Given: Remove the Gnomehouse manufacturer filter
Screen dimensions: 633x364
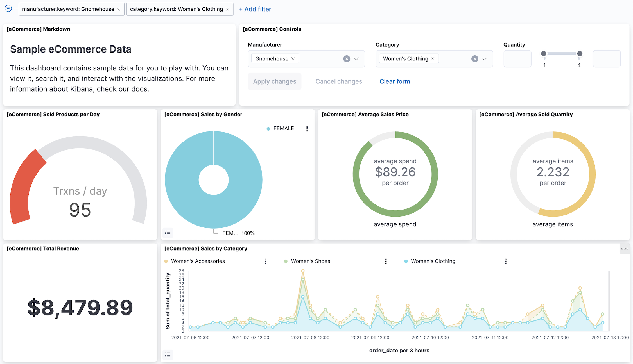Looking at the screenshot, I should [118, 9].
